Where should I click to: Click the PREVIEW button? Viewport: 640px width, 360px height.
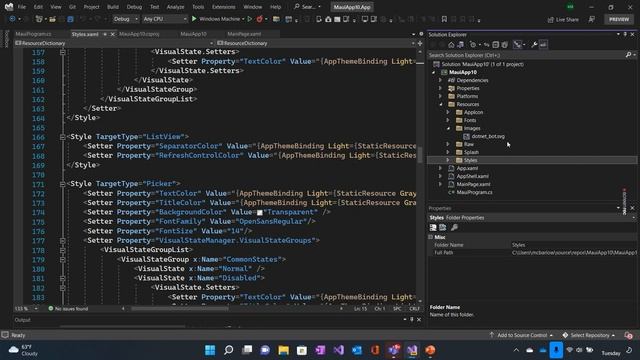click(619, 19)
